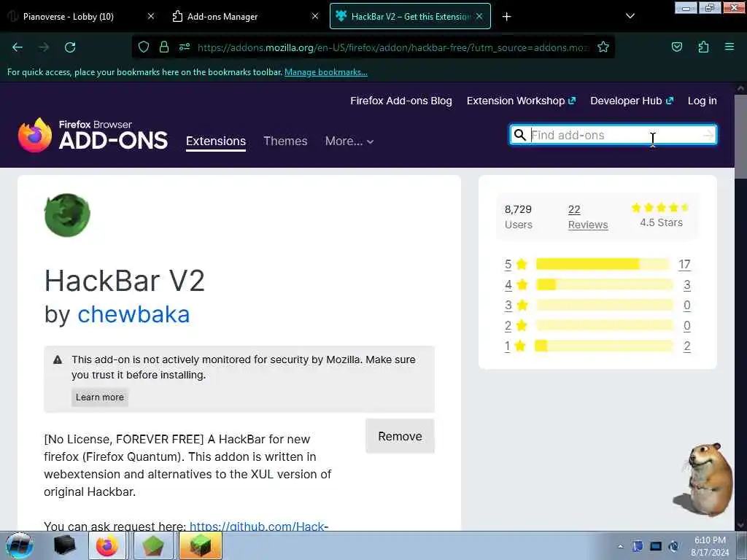
Task: Select the Extensions navigation item
Action: (216, 141)
